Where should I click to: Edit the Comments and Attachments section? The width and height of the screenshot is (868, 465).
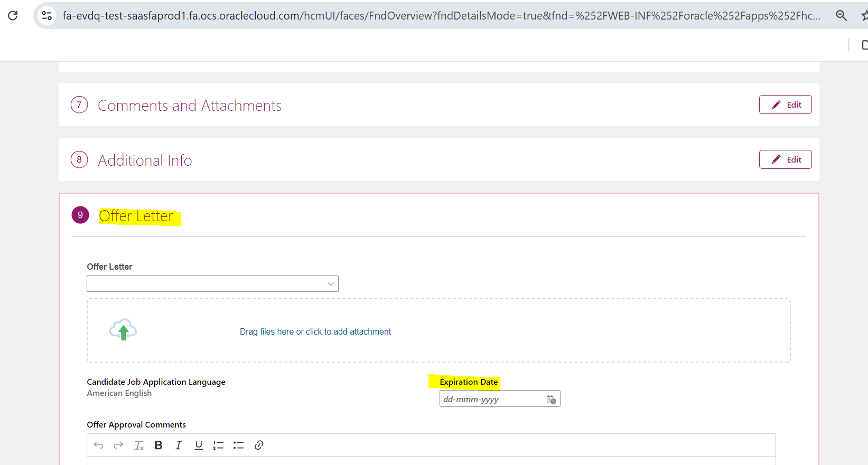point(785,105)
